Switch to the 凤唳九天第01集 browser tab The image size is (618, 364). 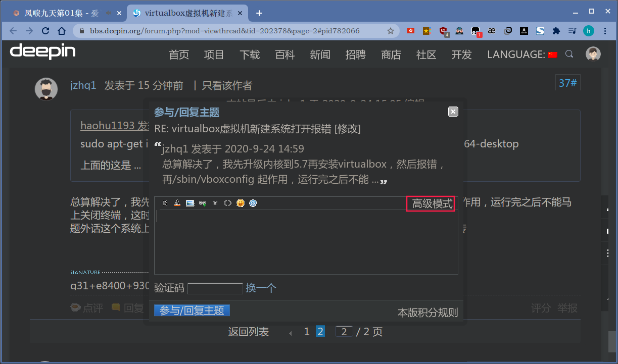click(x=63, y=14)
